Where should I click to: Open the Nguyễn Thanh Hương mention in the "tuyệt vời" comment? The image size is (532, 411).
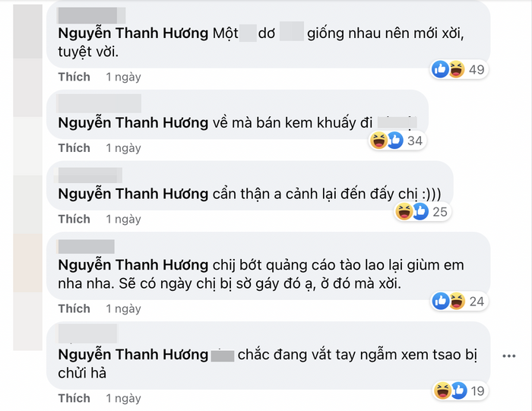point(132,33)
